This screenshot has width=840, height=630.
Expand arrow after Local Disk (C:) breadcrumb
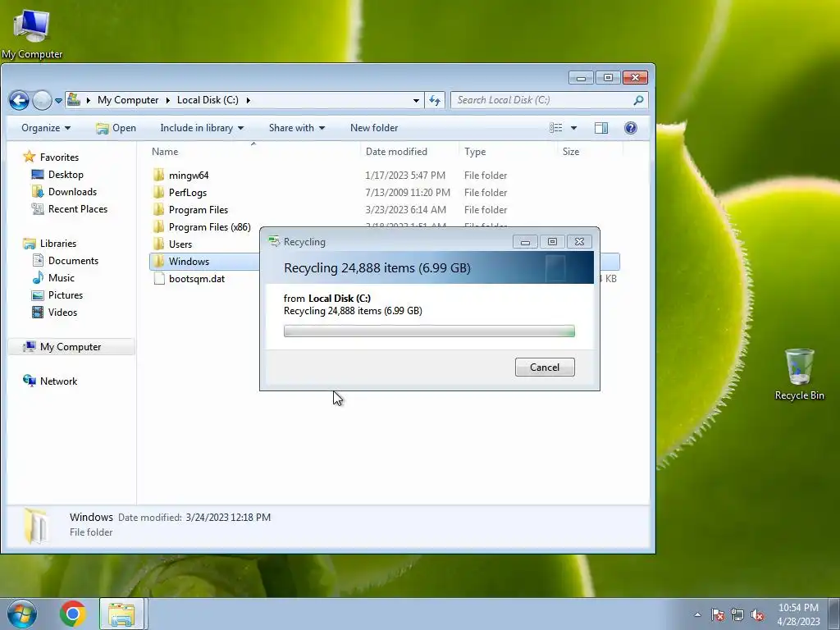tap(248, 100)
